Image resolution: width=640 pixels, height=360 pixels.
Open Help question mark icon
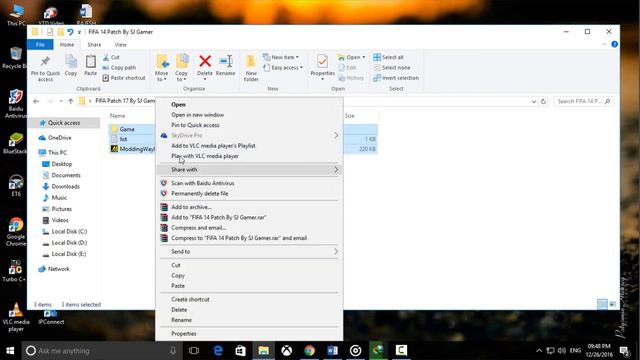[614, 44]
